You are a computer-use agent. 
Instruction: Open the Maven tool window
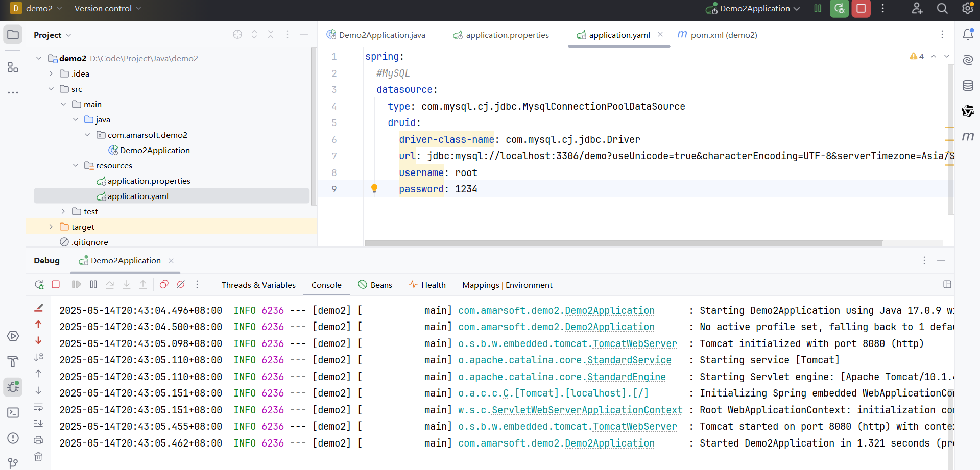pyautogui.click(x=968, y=136)
